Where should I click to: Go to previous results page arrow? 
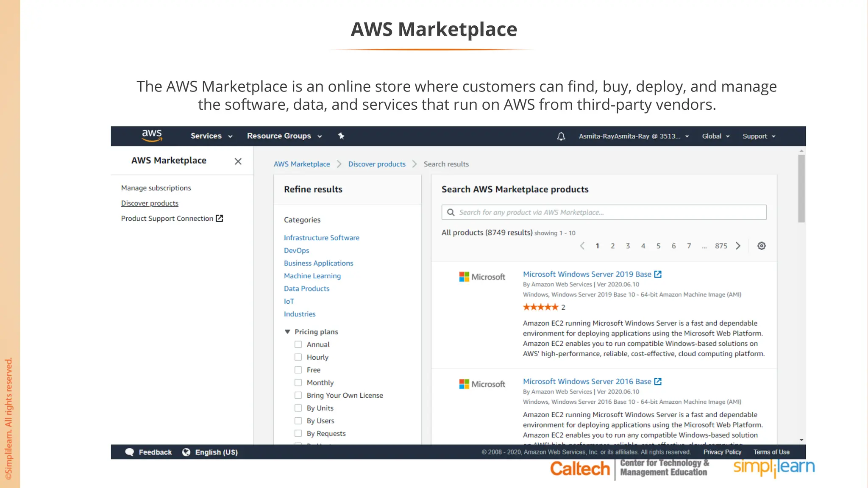[x=582, y=246]
